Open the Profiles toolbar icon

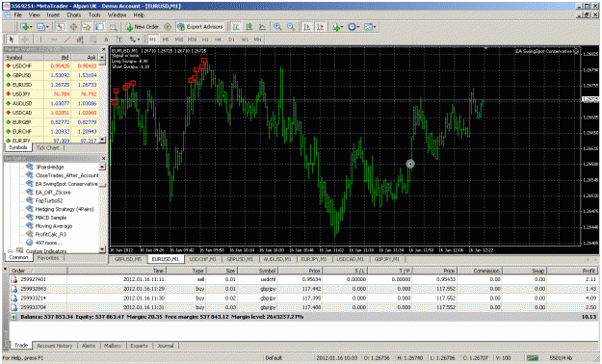coord(42,27)
